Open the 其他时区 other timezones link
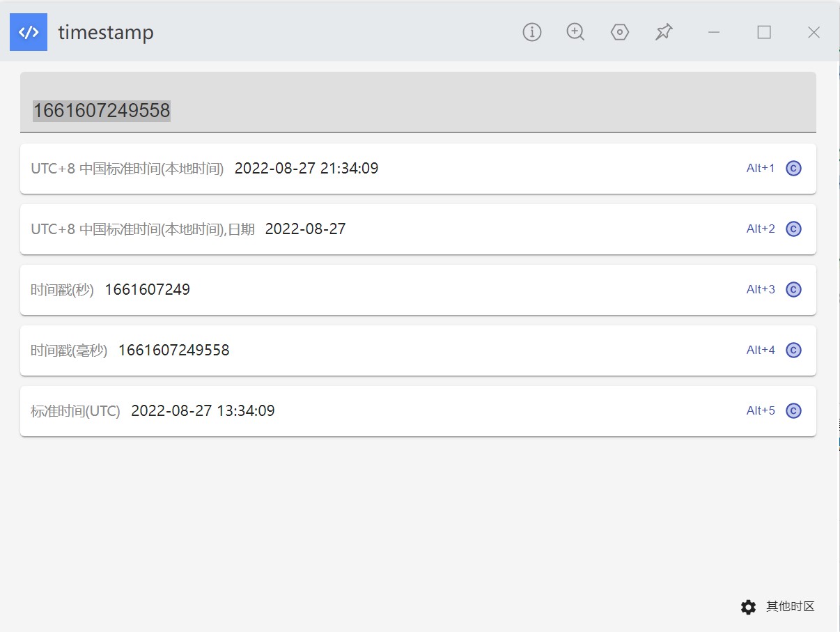Viewport: 840px width, 632px height. (x=790, y=607)
